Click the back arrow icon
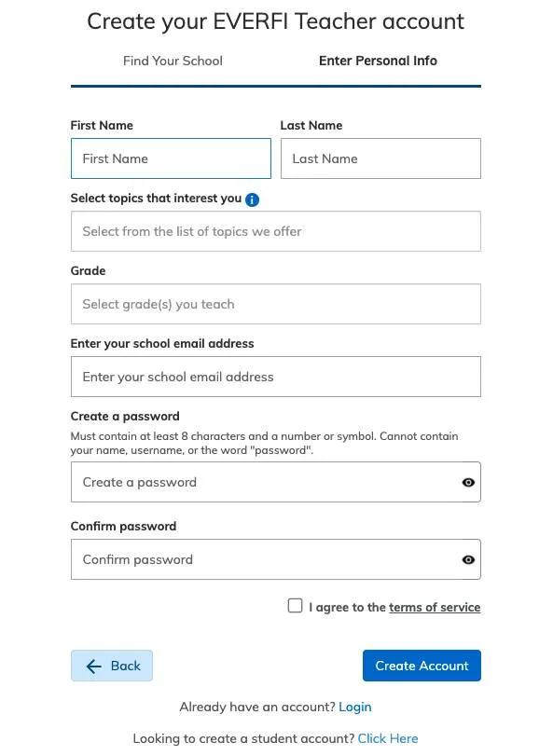The width and height of the screenshot is (553, 756). [93, 666]
